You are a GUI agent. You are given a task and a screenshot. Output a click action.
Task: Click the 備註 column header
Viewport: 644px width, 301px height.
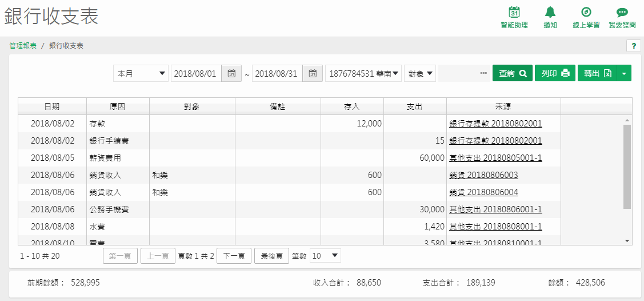[278, 106]
